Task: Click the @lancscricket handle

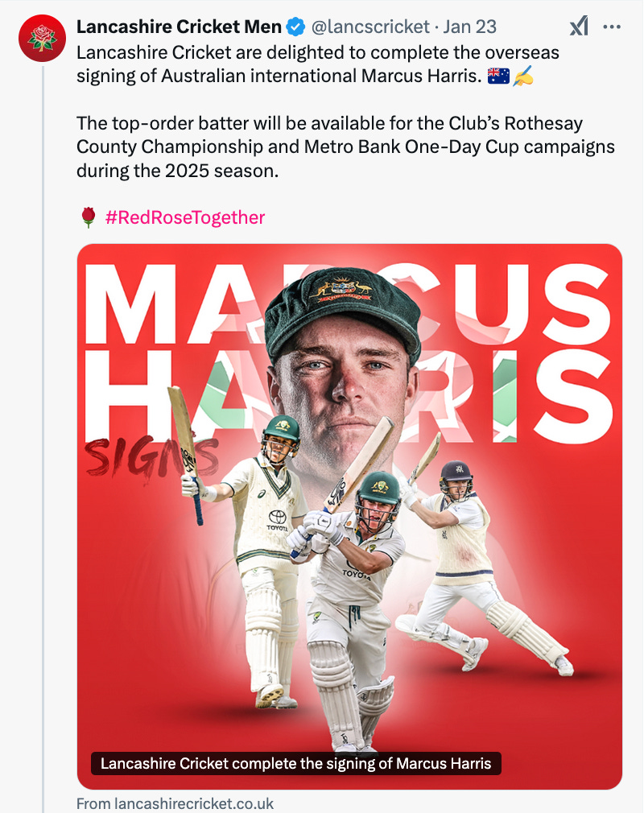Action: (370, 27)
